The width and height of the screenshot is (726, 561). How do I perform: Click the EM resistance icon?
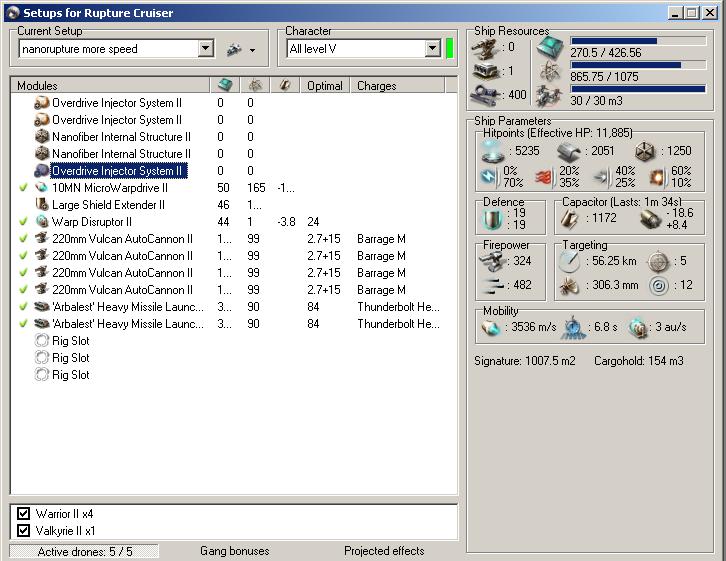(489, 177)
